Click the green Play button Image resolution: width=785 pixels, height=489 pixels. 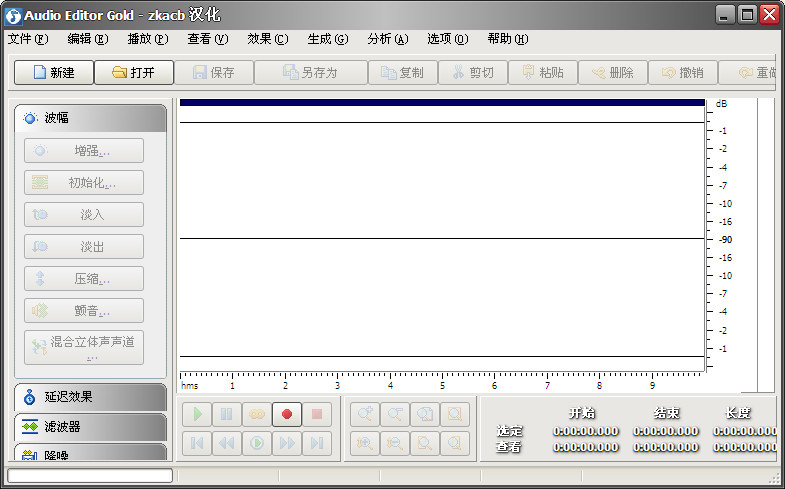click(197, 414)
